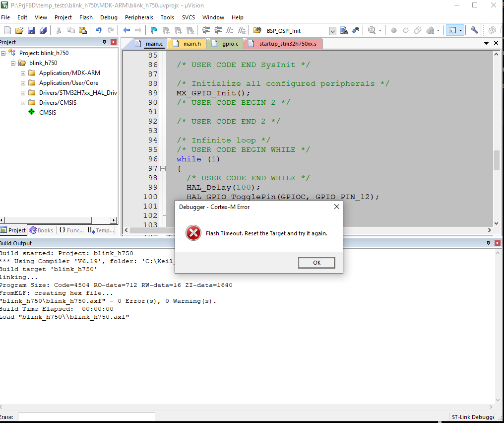Screen dimensions: 504x423
Task: Select the Save All toolbar icon
Action: (43, 30)
